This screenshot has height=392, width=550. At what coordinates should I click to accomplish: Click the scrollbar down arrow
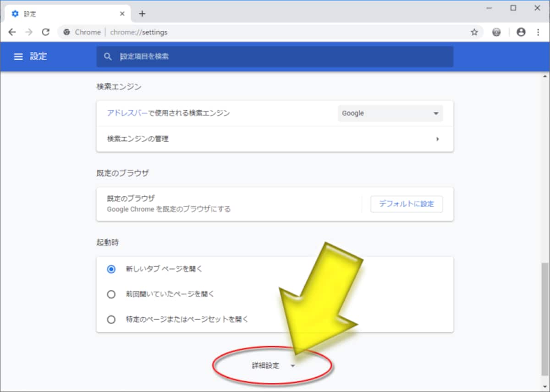[545, 387]
